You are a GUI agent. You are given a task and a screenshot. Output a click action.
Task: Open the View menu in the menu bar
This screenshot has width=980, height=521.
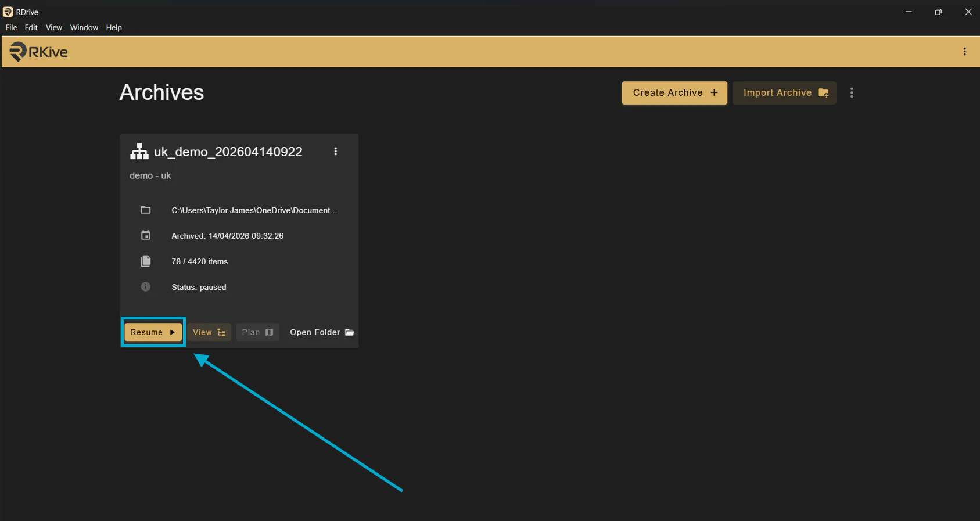54,27
